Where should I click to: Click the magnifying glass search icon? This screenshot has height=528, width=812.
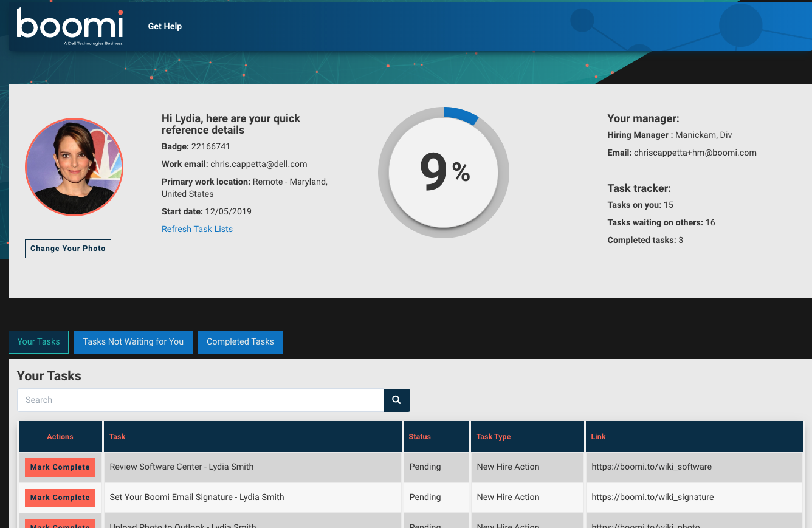click(396, 400)
